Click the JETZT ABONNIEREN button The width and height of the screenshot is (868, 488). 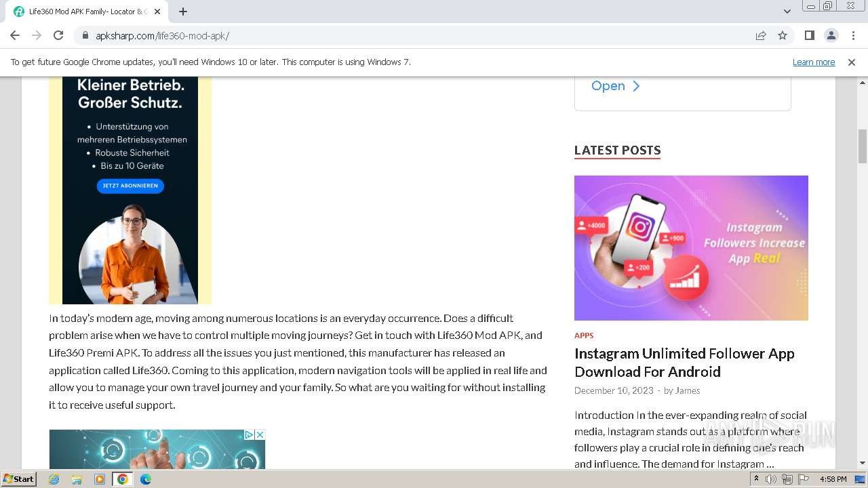(130, 186)
